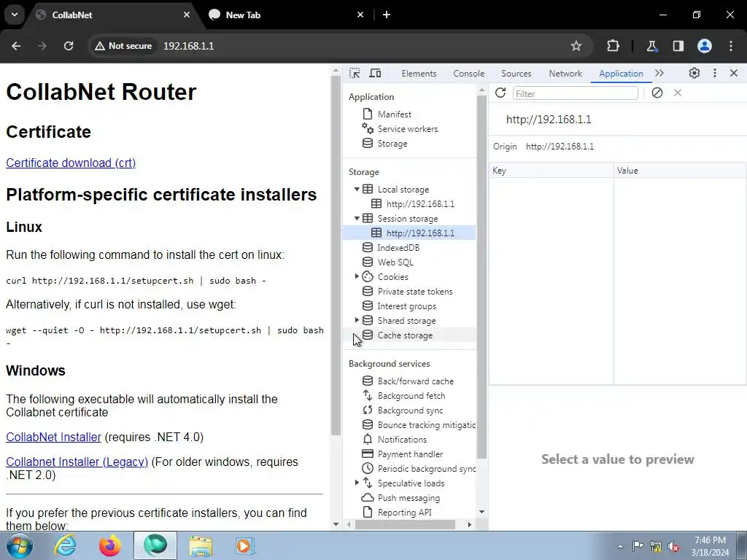The image size is (747, 560).
Task: Open Internet Explorer from taskbar
Action: (x=65, y=545)
